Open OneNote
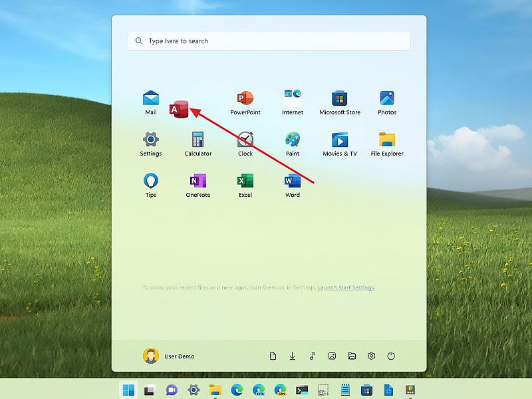532x399 pixels. [x=198, y=186]
